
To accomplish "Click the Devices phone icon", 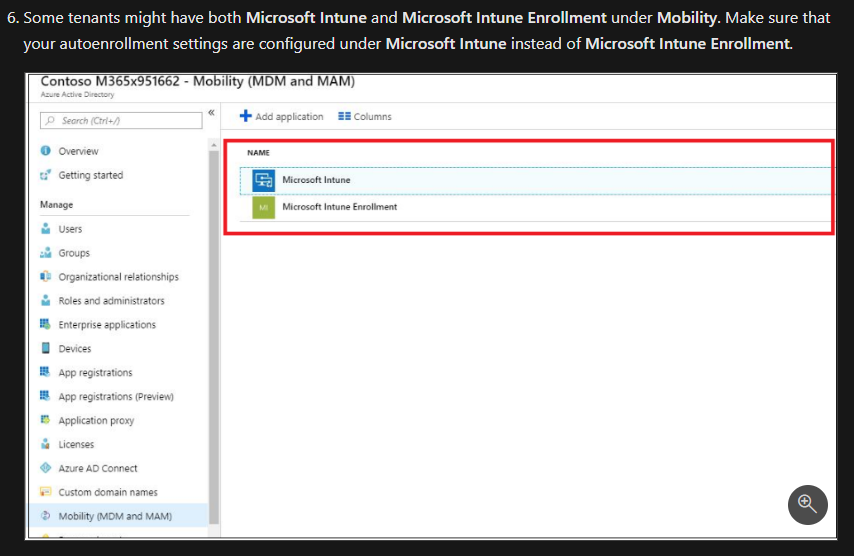I will coord(46,349).
